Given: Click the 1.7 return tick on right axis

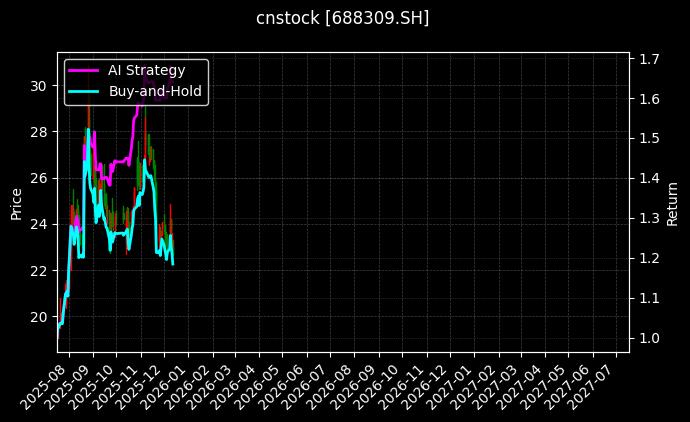Looking at the screenshot, I should [x=648, y=59].
